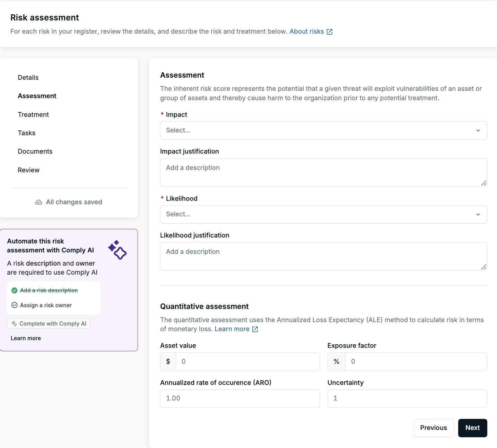497x448 pixels.
Task: Click the Risk assessment page title
Action: point(45,18)
